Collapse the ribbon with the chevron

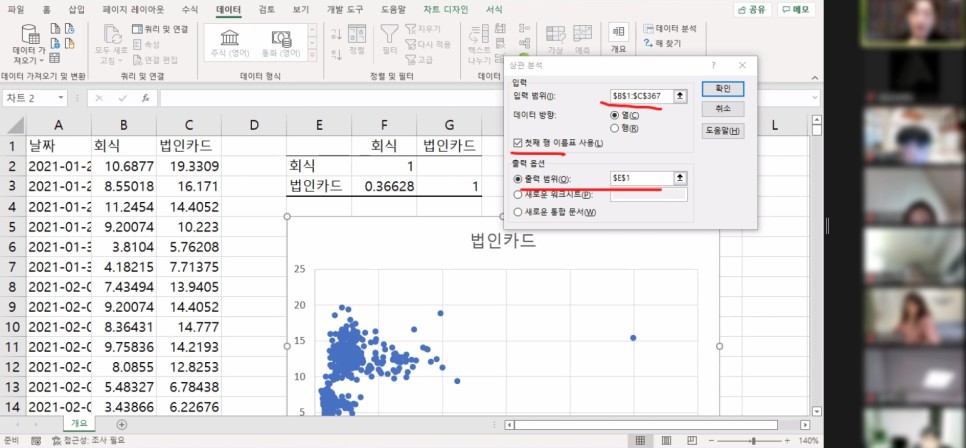coord(813,78)
